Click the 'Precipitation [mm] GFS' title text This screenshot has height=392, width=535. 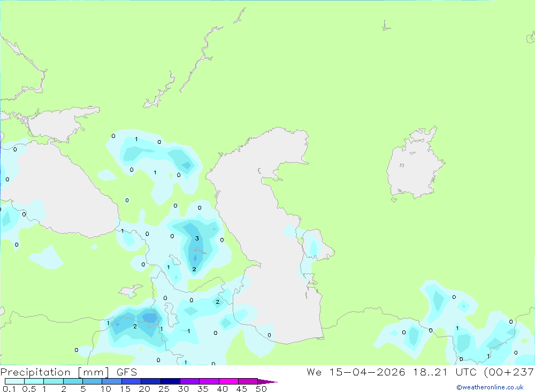(68, 372)
